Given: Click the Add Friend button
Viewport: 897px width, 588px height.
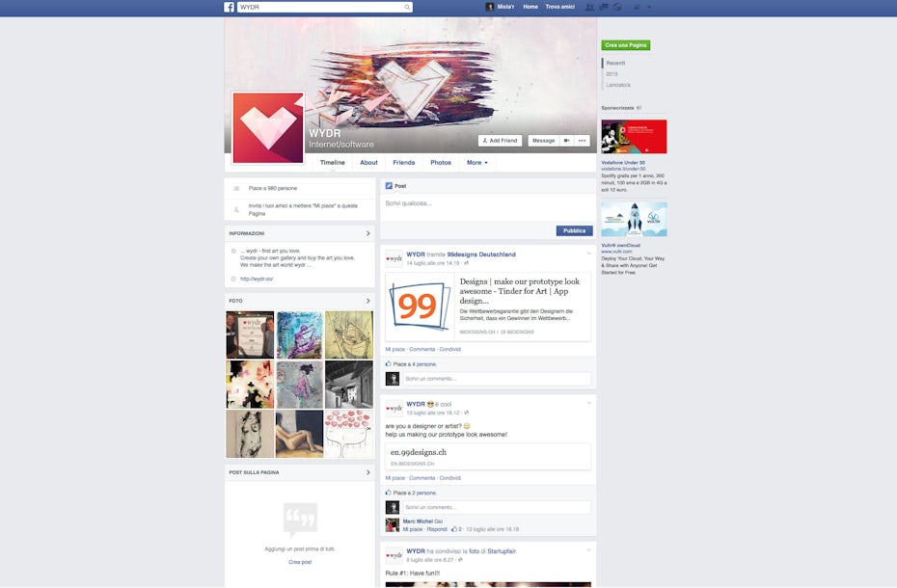Looking at the screenshot, I should tap(500, 140).
